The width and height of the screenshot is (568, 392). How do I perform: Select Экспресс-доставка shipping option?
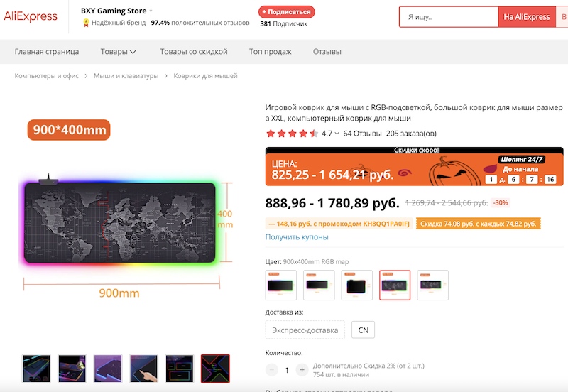[305, 330]
